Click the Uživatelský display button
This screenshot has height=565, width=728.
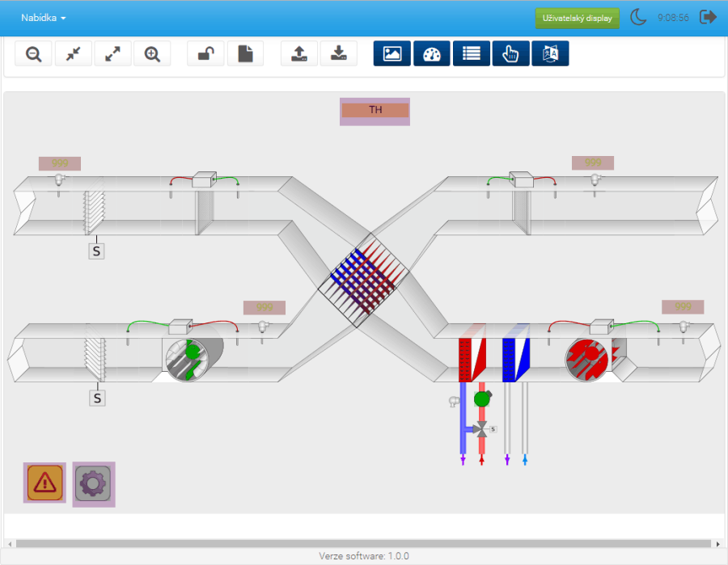pos(577,18)
